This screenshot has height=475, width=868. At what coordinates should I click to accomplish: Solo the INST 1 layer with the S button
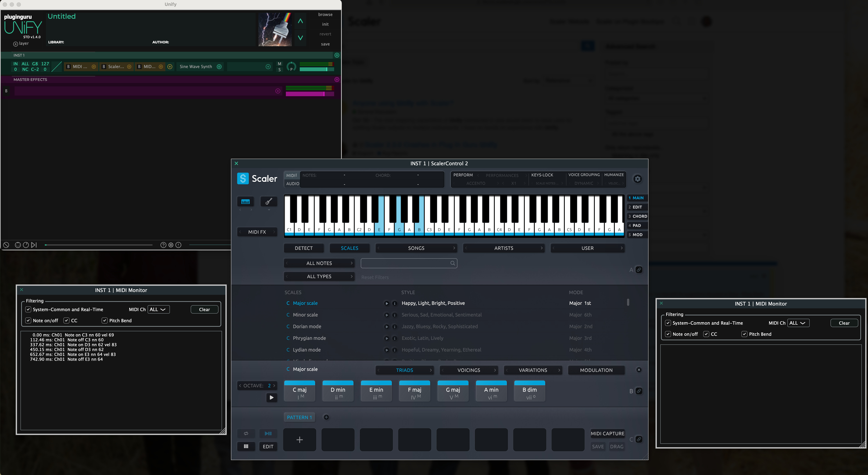tap(279, 70)
